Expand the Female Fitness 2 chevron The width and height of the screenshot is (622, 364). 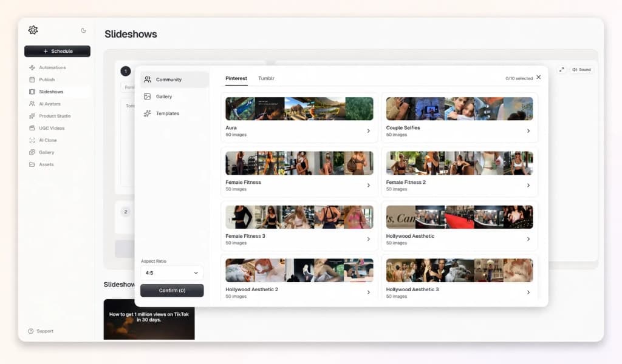pos(528,186)
